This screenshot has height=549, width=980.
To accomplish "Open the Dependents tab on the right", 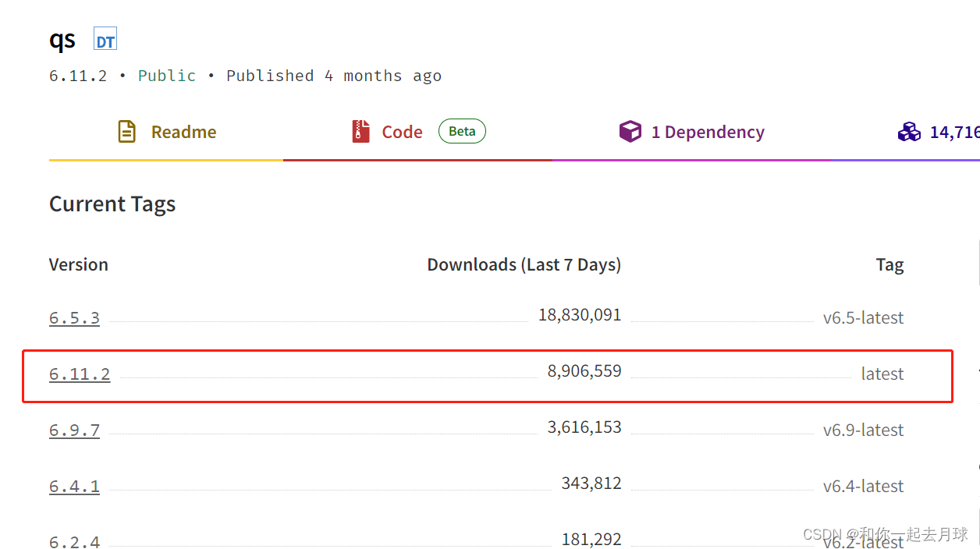I will click(x=952, y=131).
